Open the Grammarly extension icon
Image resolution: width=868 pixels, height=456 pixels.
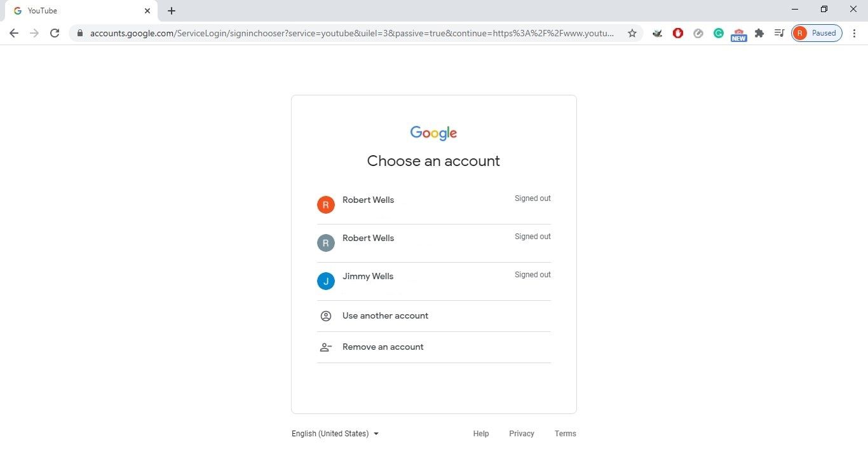(x=718, y=33)
